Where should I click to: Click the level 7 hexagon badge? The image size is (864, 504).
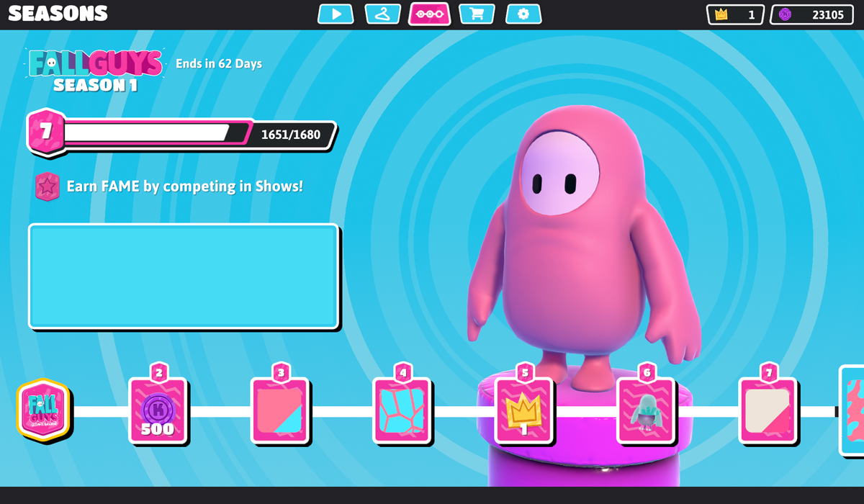pos(46,132)
